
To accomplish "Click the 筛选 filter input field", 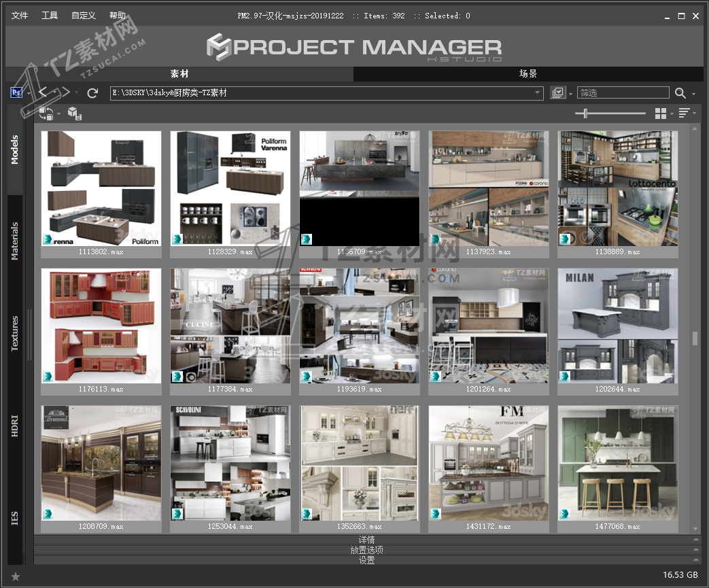I will pos(623,92).
